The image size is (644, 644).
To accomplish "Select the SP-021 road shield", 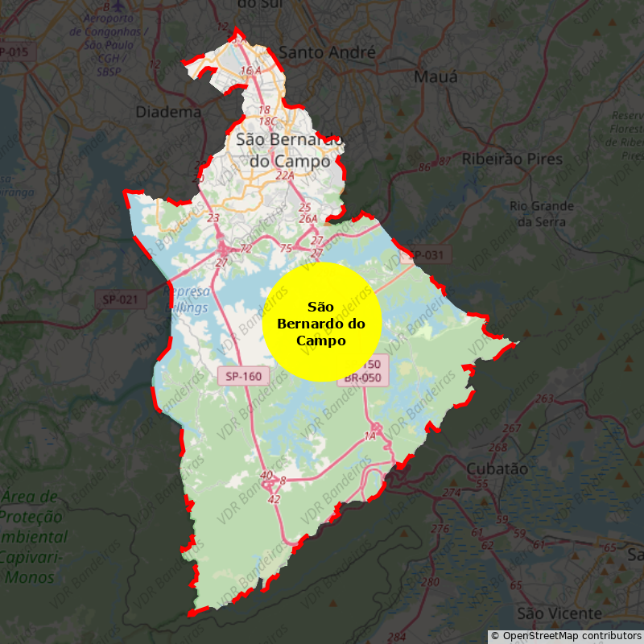I will pyautogui.click(x=121, y=299).
